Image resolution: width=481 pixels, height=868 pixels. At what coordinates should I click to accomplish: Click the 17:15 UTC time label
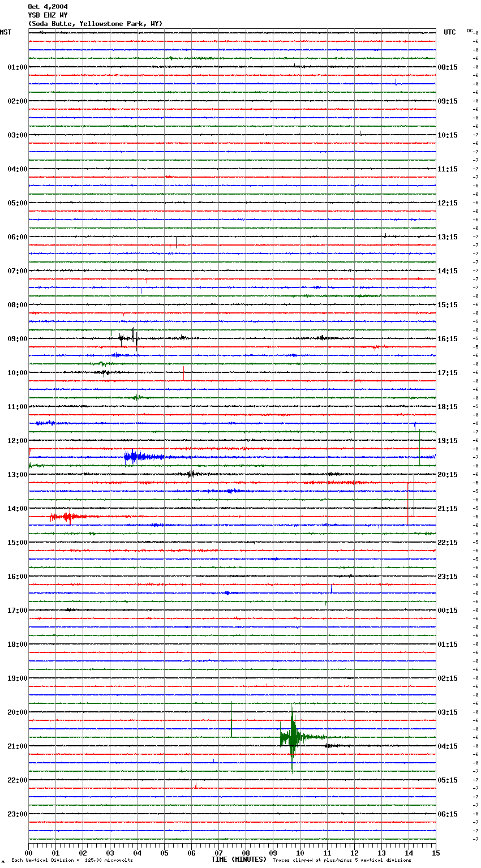pyautogui.click(x=448, y=373)
